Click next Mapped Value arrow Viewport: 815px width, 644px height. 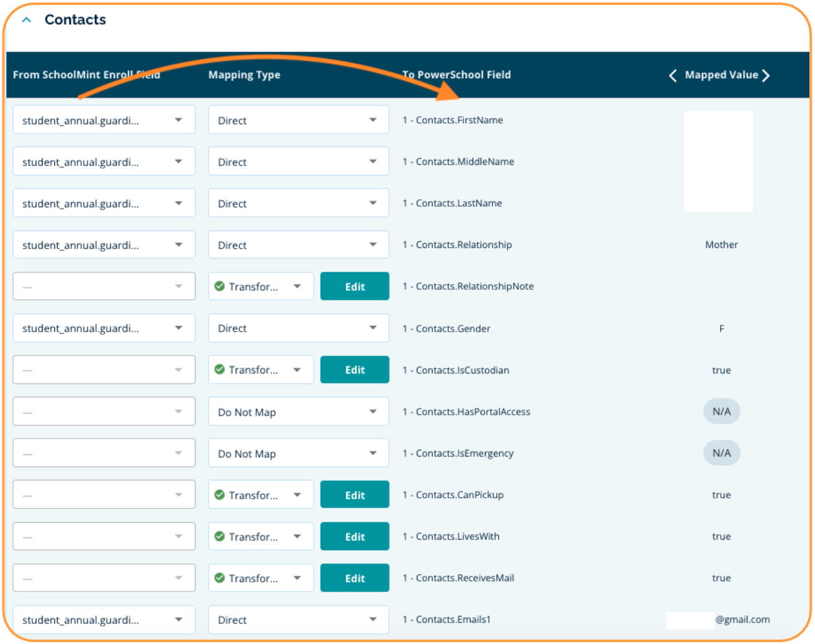[766, 76]
